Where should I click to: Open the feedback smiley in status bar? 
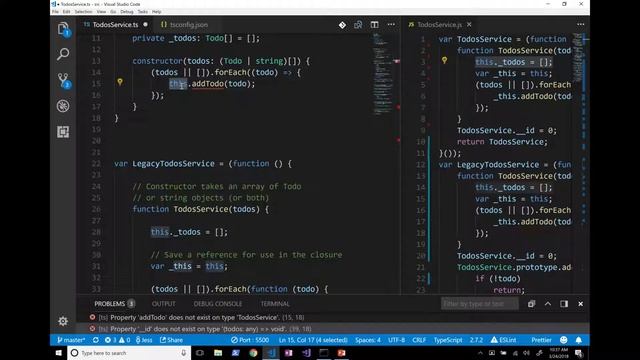pos(564,340)
